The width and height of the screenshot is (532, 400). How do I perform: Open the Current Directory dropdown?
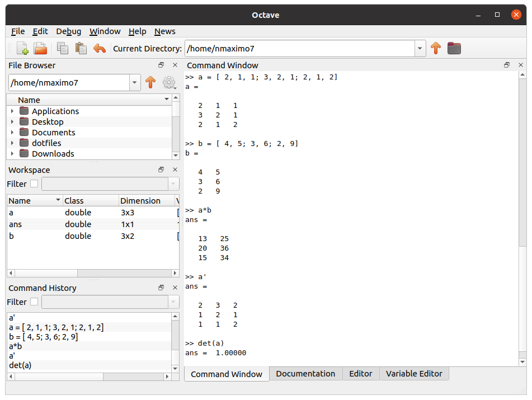click(420, 49)
